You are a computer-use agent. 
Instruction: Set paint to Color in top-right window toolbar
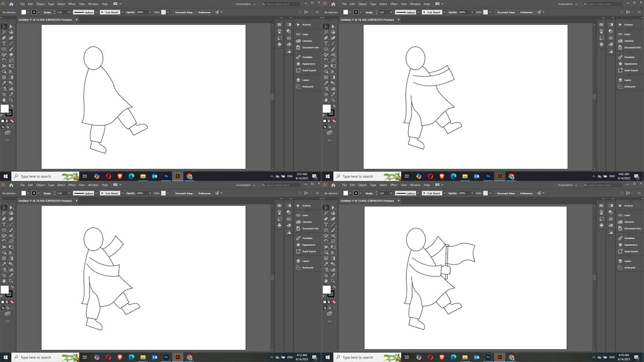point(325,121)
